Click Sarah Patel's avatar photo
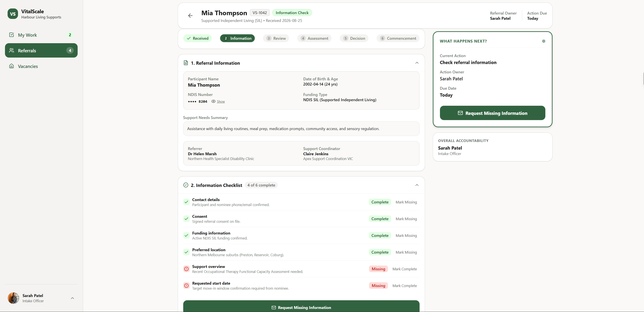Viewport: 644px width, 312px height. (13, 298)
